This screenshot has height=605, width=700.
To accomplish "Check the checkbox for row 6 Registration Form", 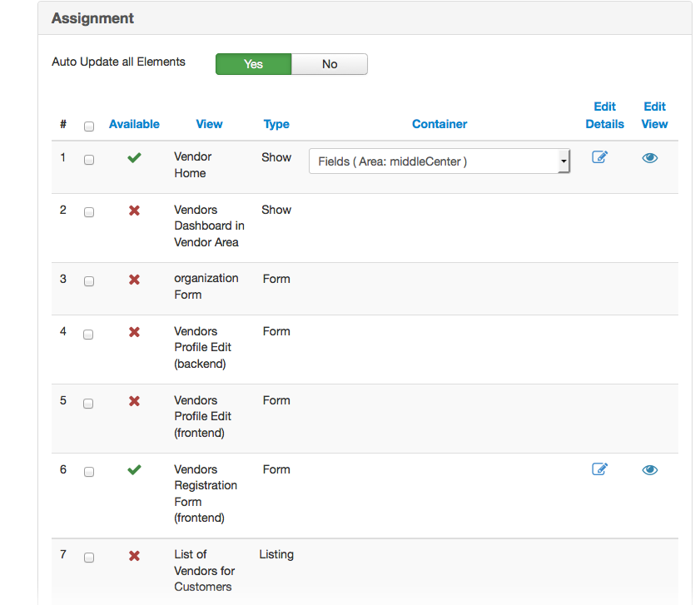I will pos(89,472).
